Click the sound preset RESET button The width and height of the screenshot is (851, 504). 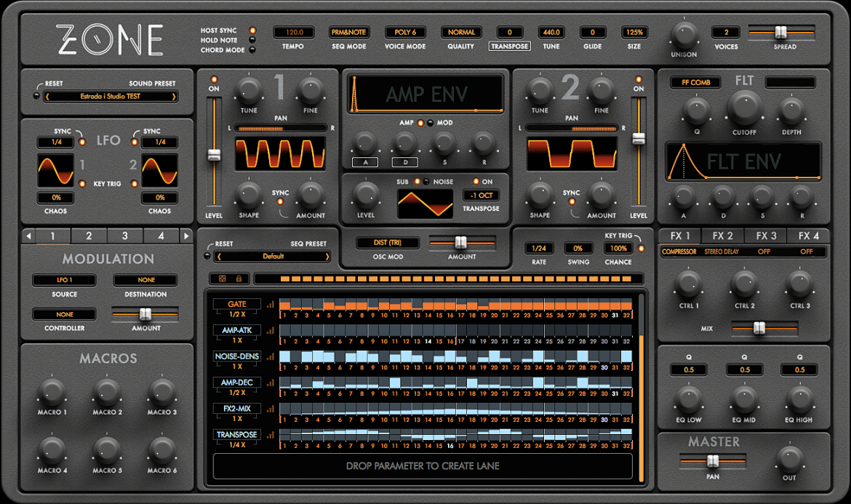(36, 96)
